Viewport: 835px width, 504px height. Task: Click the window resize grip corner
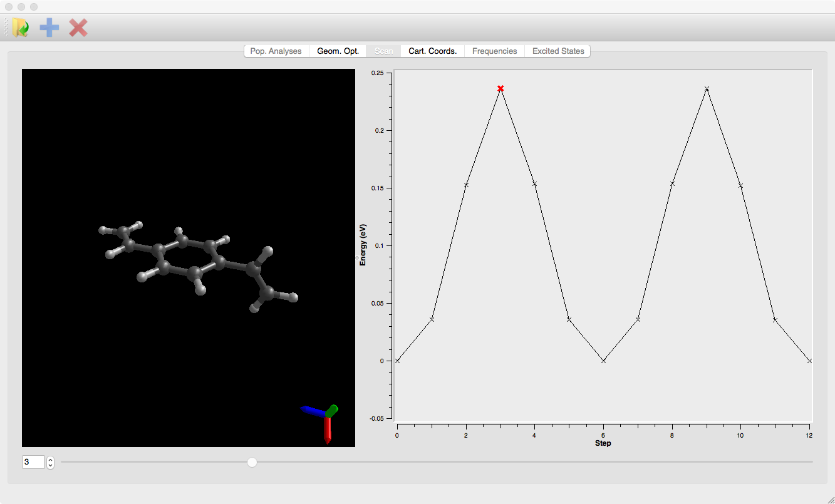click(830, 499)
